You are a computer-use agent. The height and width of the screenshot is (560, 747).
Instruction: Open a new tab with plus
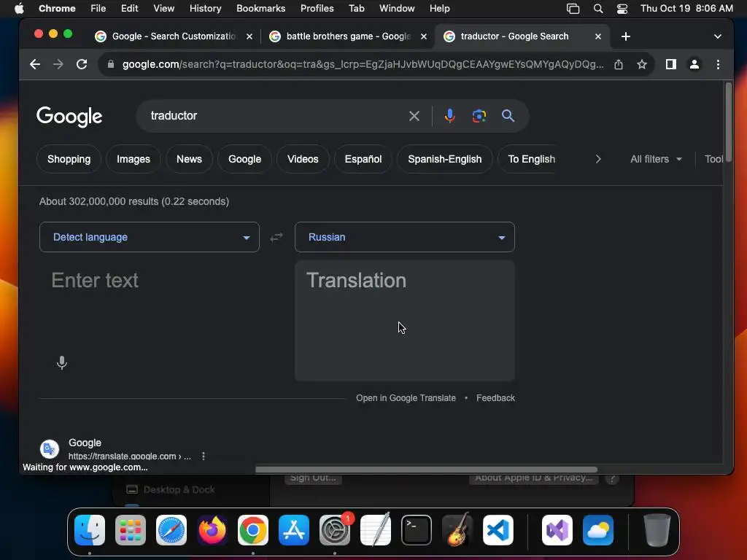[x=625, y=36]
